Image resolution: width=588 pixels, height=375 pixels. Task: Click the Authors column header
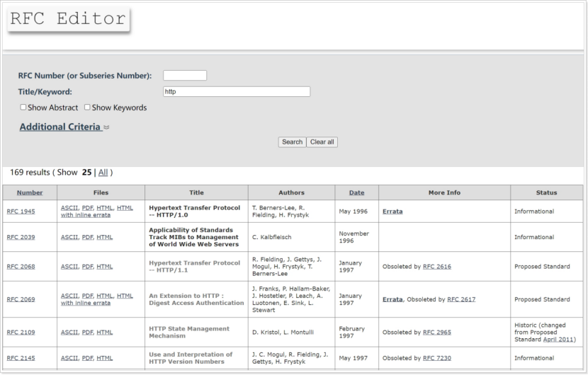point(291,192)
